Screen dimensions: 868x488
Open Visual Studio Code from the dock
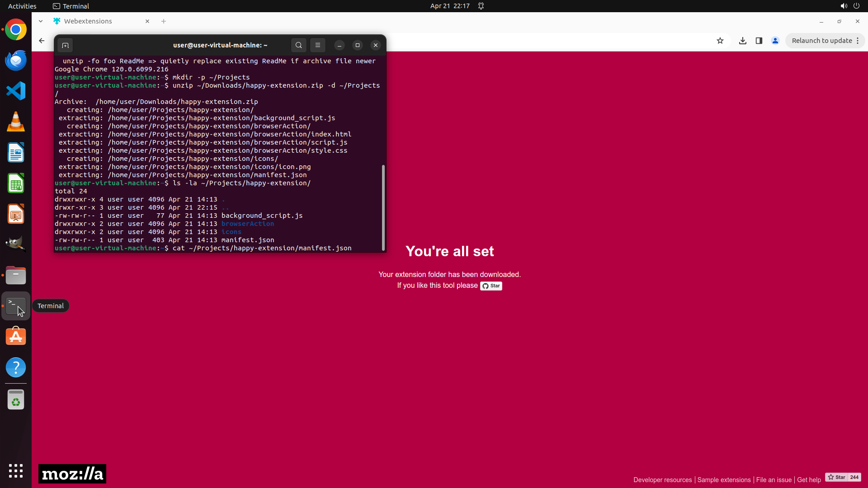click(16, 91)
